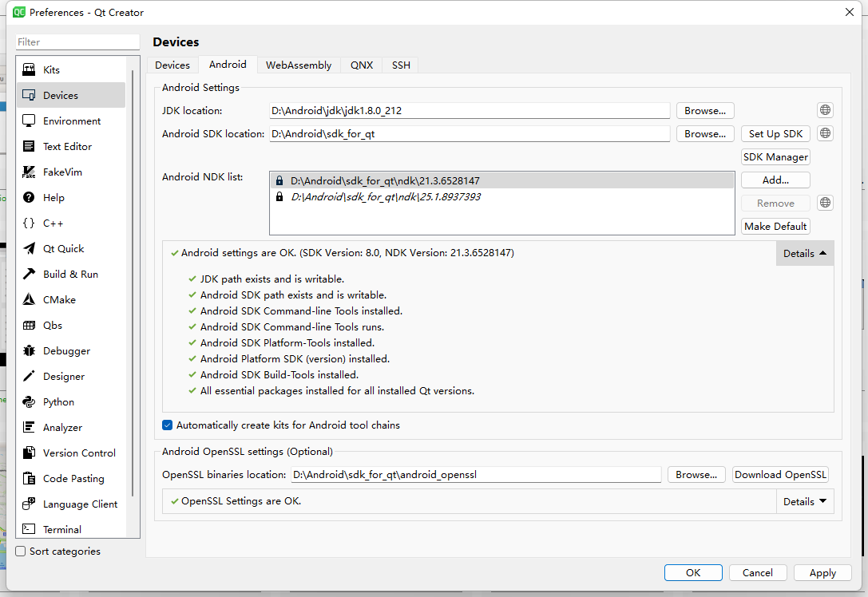
Task: Switch to the WebAssembly tab
Action: pos(299,65)
